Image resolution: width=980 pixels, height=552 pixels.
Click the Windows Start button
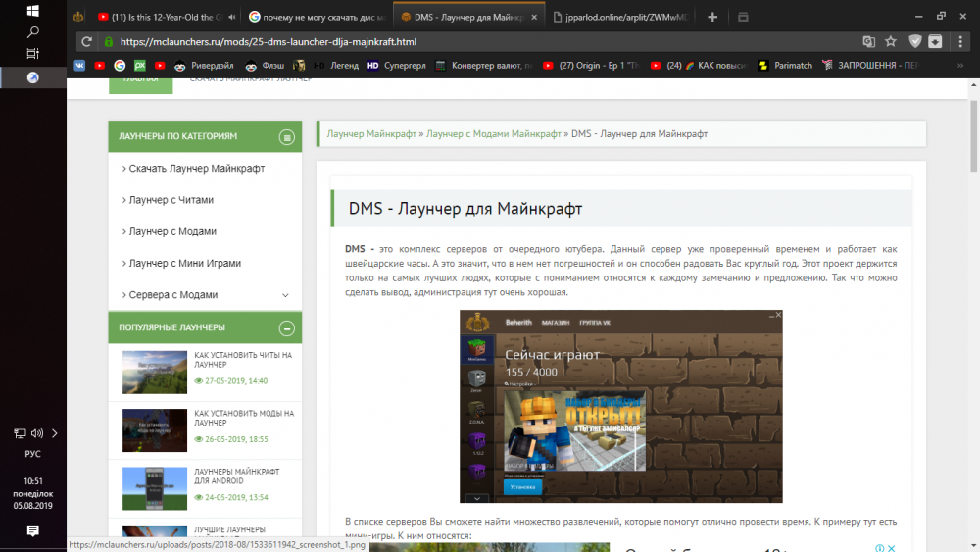tap(33, 11)
